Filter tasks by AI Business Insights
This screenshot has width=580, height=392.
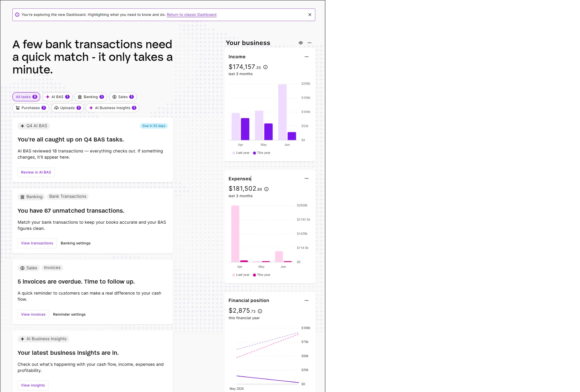coord(112,108)
